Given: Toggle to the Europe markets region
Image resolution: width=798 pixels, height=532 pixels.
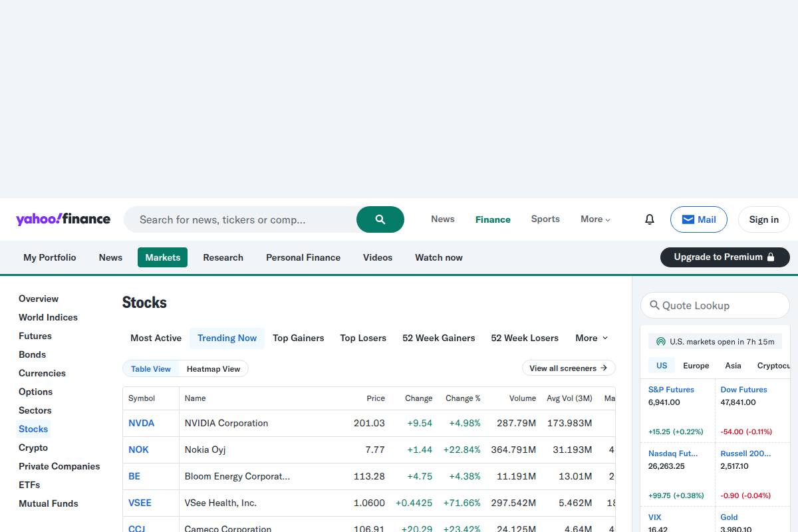Looking at the screenshot, I should pyautogui.click(x=696, y=365).
